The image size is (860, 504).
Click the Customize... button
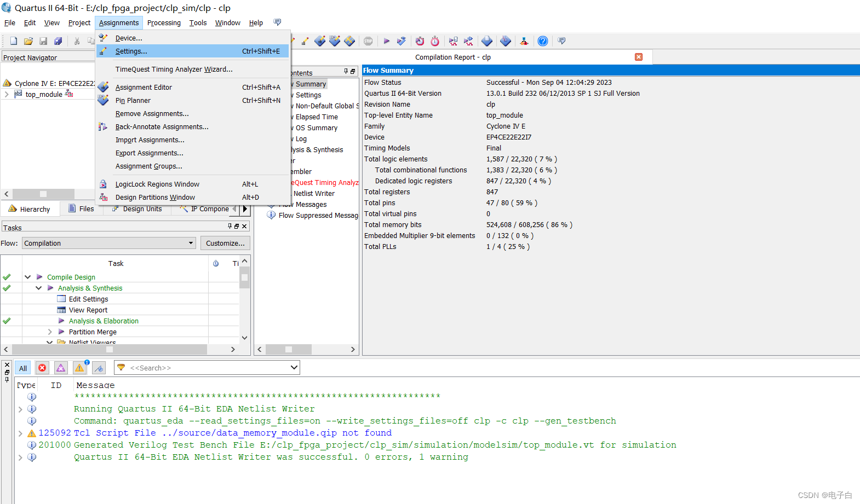(x=225, y=243)
